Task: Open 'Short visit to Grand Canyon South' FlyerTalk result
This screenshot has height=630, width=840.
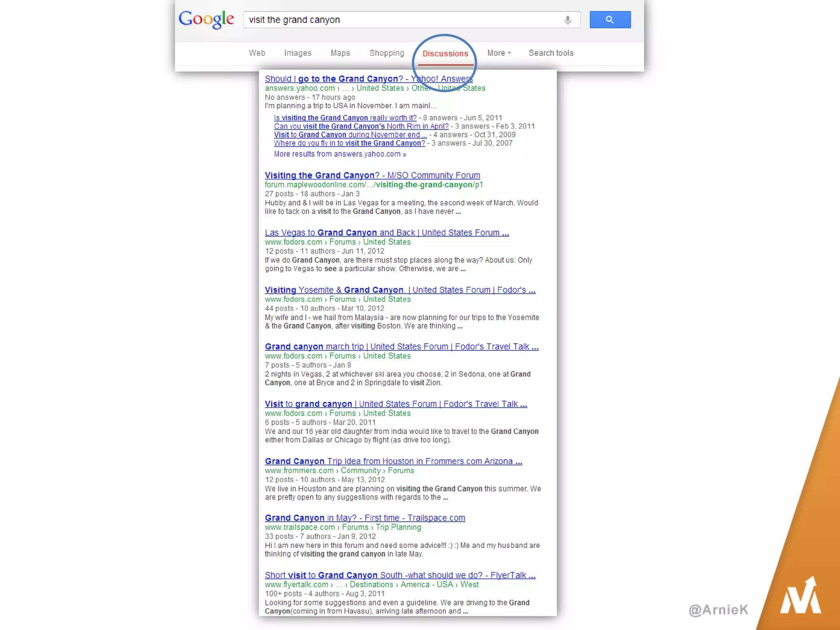Action: pyautogui.click(x=400, y=575)
